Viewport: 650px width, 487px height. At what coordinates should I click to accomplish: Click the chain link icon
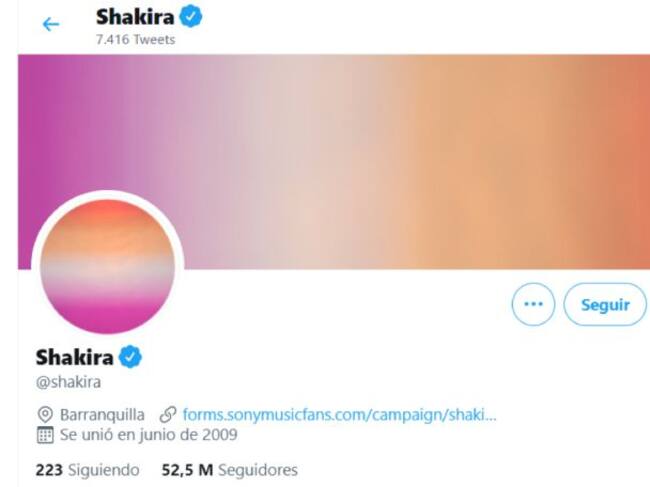click(x=168, y=414)
